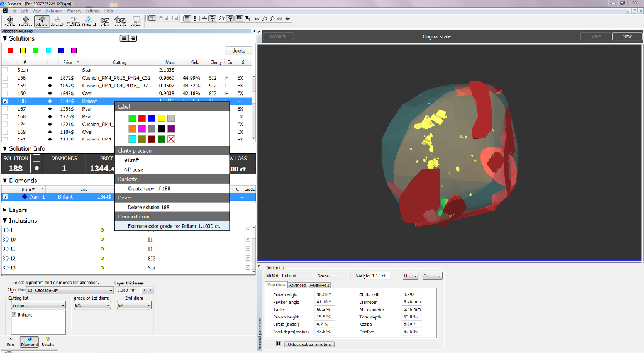Viewport: 644px width, 353px height.
Task: Select the Allocate mode icon
Action: (42, 21)
